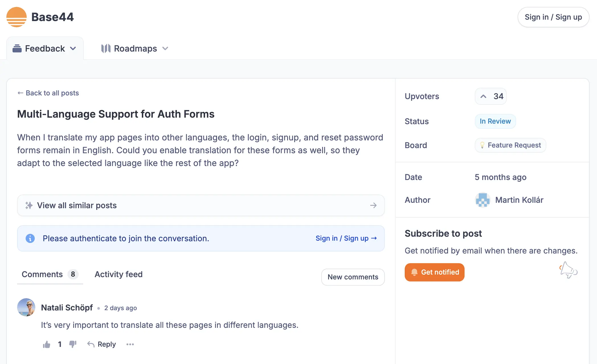Expand the Roadmaps dropdown menu
The height and width of the screenshot is (364, 597).
coord(135,48)
